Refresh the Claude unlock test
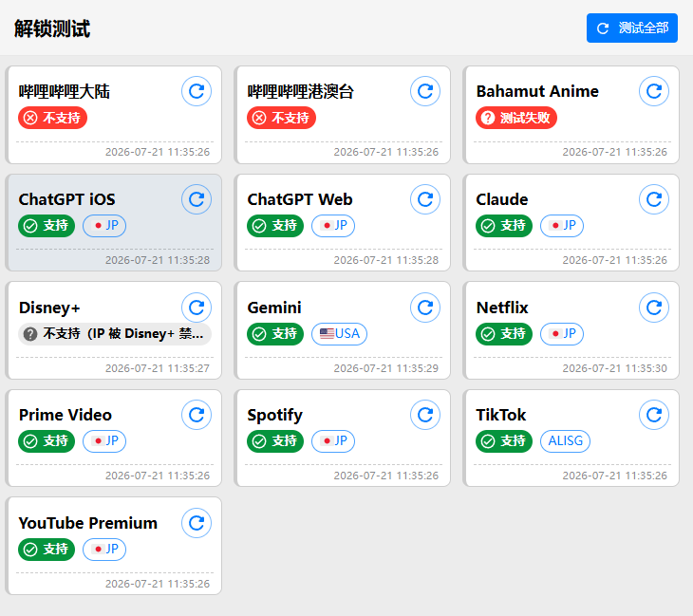This screenshot has width=693, height=616. tap(654, 199)
